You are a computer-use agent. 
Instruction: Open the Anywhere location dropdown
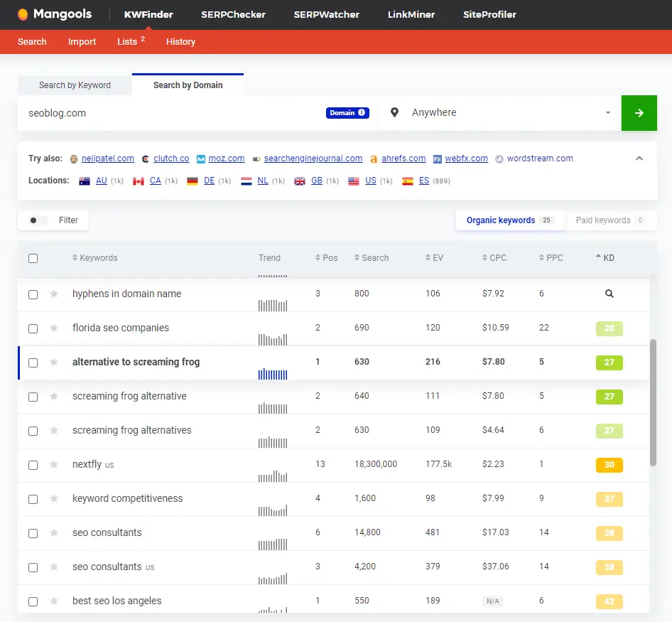click(501, 113)
